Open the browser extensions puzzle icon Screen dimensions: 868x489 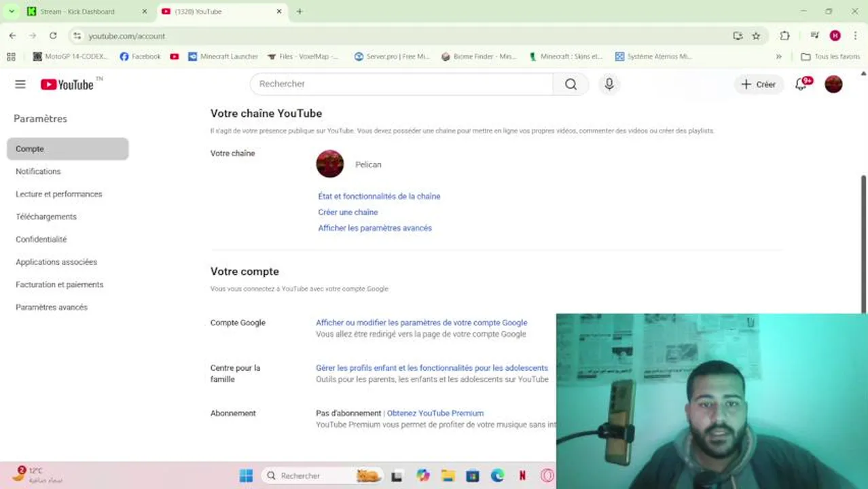point(785,36)
